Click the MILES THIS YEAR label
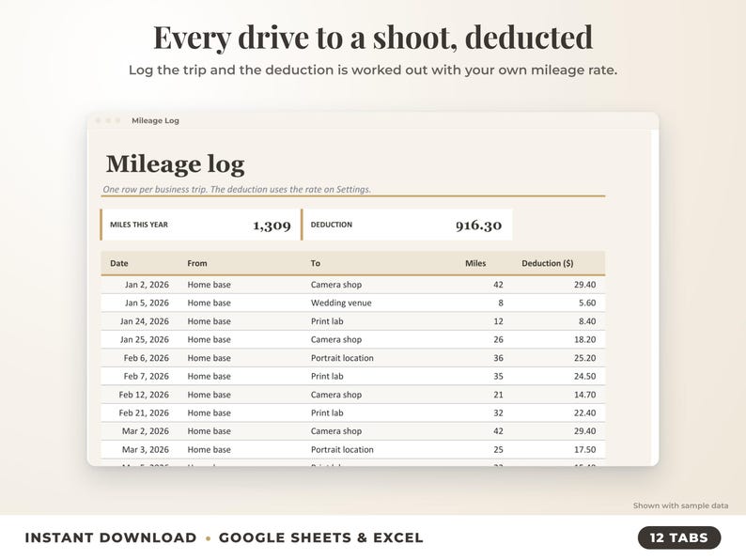This screenshot has height=560, width=746. click(x=139, y=225)
